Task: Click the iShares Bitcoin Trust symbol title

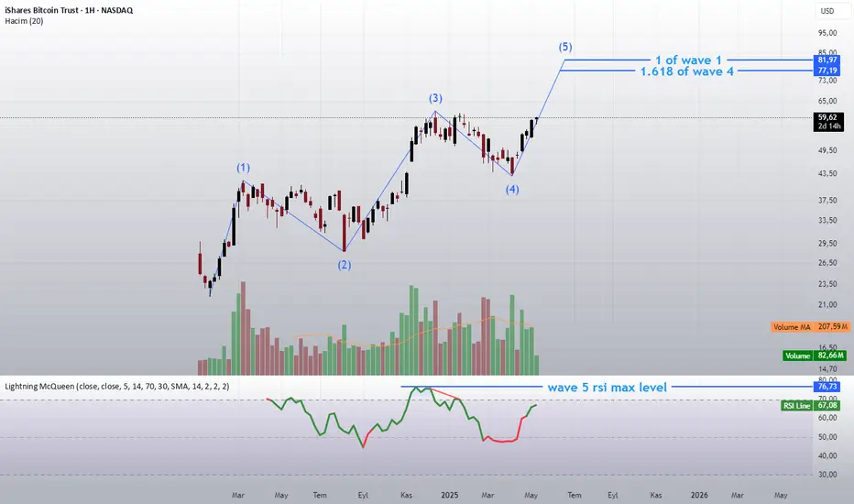Action: (69, 10)
